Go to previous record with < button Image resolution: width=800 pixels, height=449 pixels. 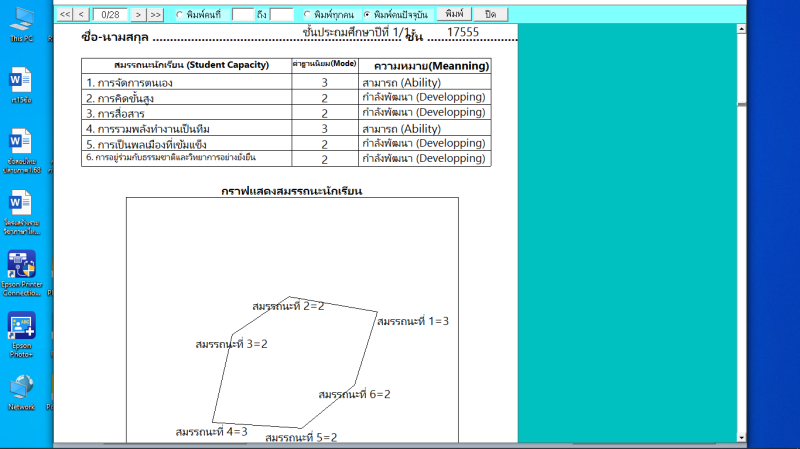click(83, 15)
